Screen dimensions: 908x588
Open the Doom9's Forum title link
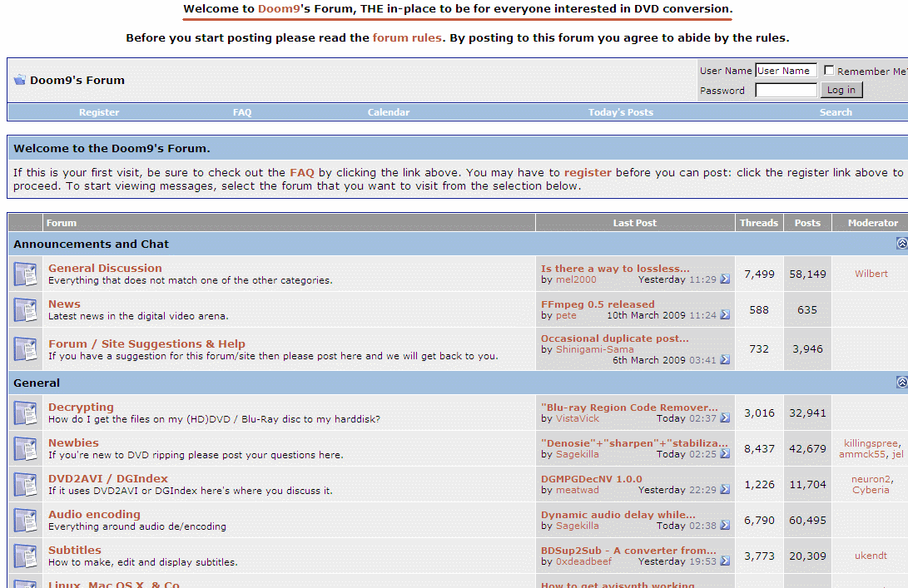(77, 81)
